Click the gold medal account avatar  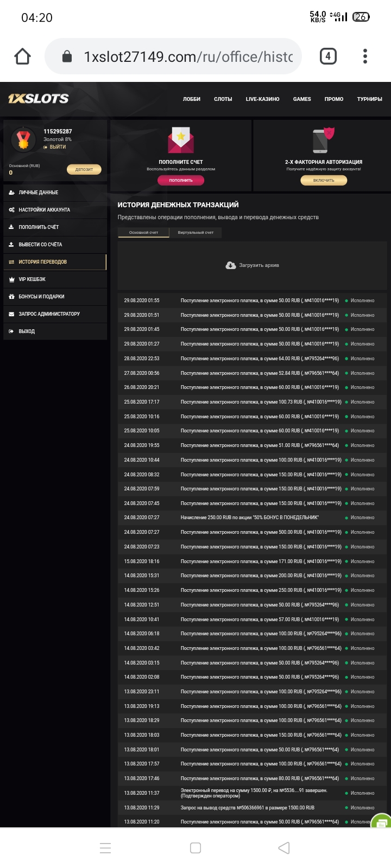pyautogui.click(x=23, y=140)
